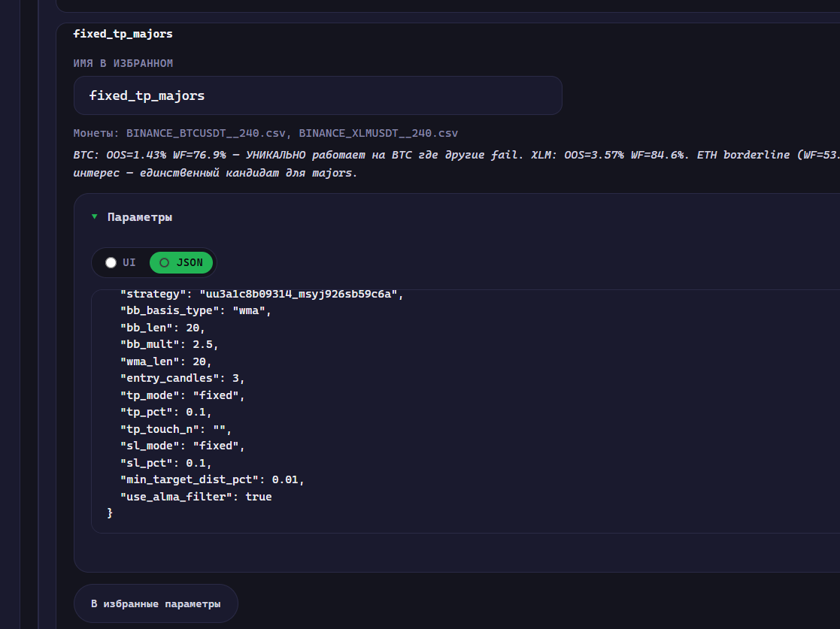Switch parameters view to UI
Screen dimensions: 840x629
coord(121,262)
